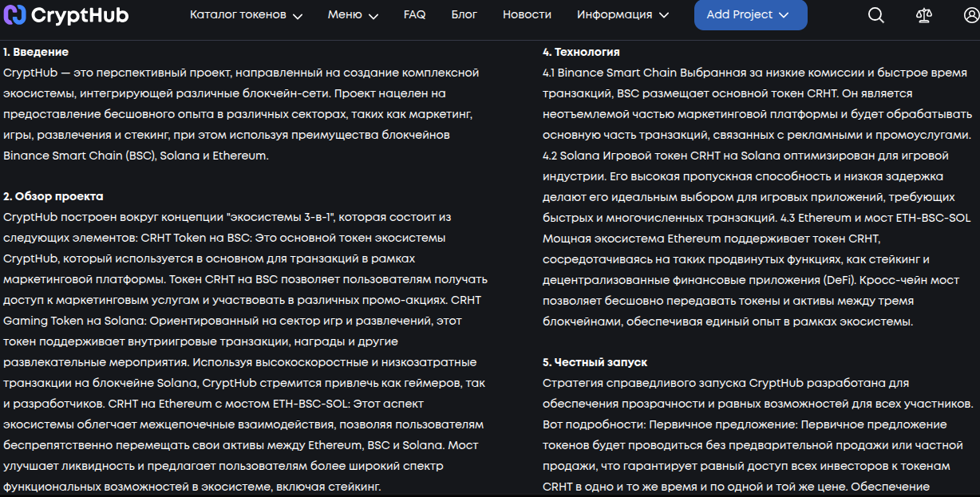Expand the Каталог токенов dropdown
980x497 pixels.
pos(247,15)
